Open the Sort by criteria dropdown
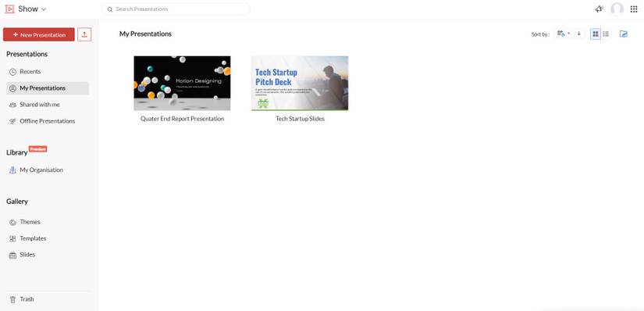 [x=564, y=34]
